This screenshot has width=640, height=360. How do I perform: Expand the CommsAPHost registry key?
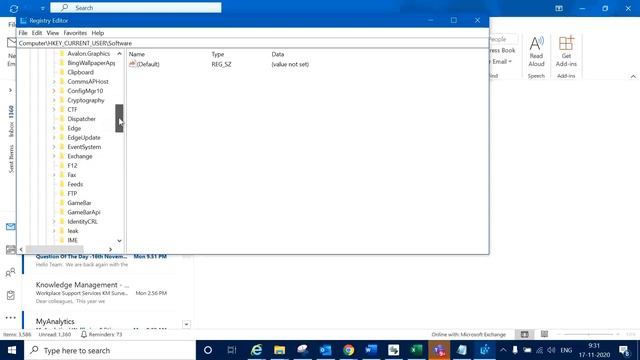coord(54,82)
